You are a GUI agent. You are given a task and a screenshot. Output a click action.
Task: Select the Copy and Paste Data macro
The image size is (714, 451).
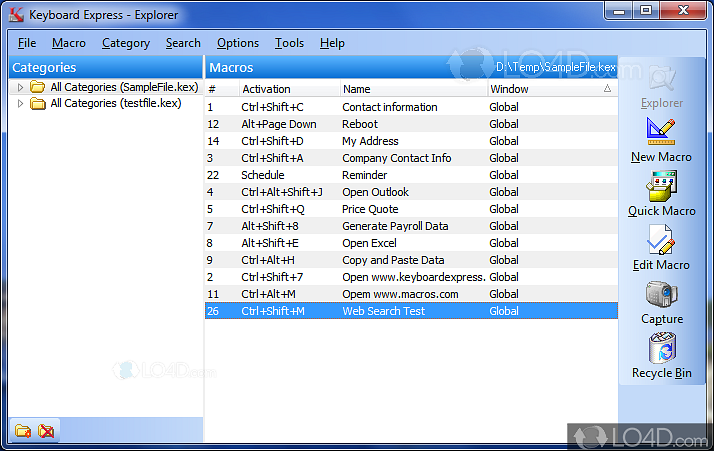tap(411, 260)
